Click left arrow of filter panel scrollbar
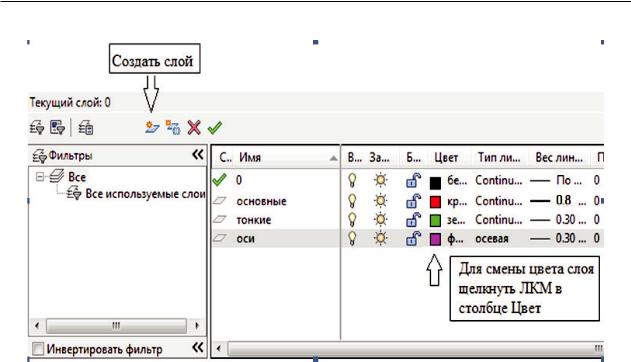This screenshot has height=362, width=631. (37, 325)
